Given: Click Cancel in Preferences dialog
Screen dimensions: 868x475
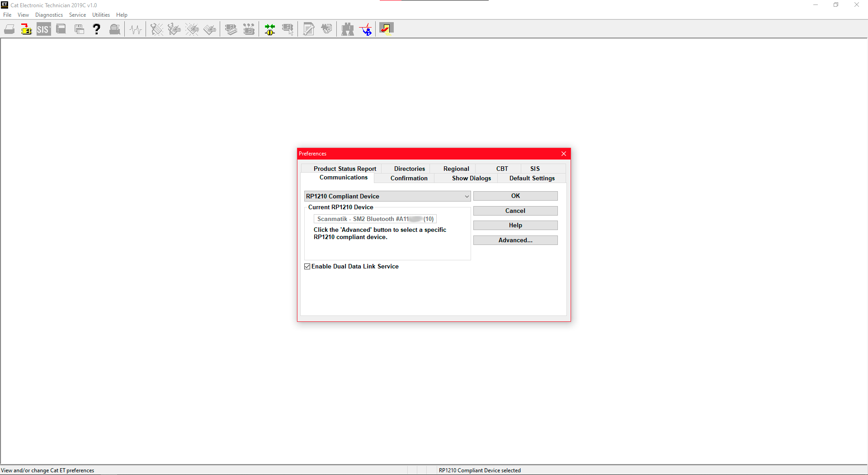Looking at the screenshot, I should tap(515, 211).
